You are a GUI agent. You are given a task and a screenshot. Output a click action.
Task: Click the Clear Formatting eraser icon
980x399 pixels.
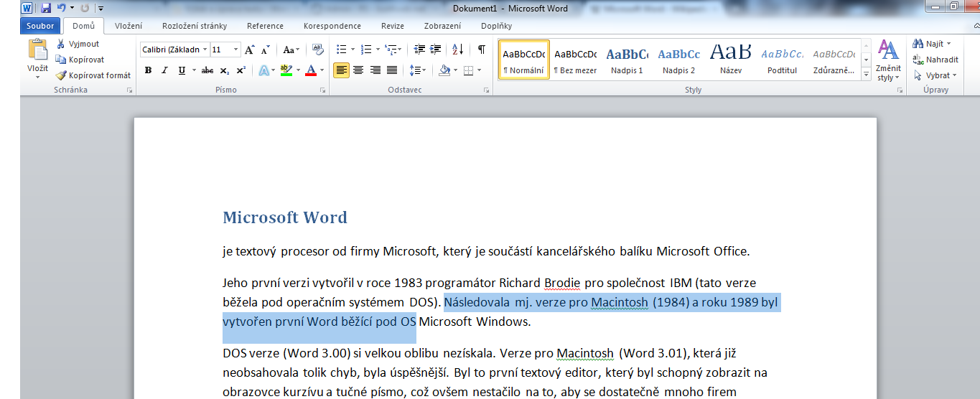318,50
